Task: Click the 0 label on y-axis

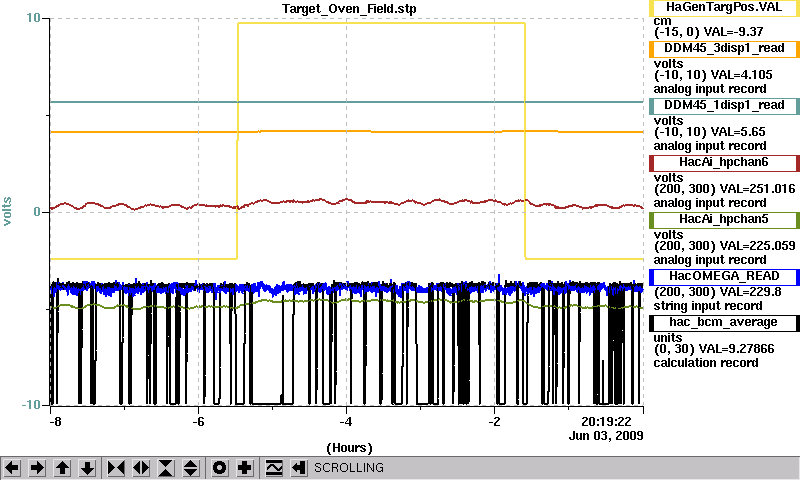Action: 37,212
